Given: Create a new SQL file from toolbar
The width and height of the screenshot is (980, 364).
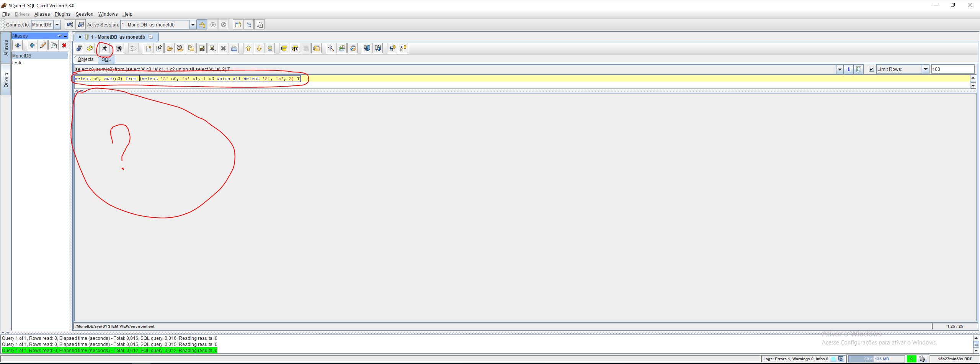Looking at the screenshot, I should click(x=148, y=48).
